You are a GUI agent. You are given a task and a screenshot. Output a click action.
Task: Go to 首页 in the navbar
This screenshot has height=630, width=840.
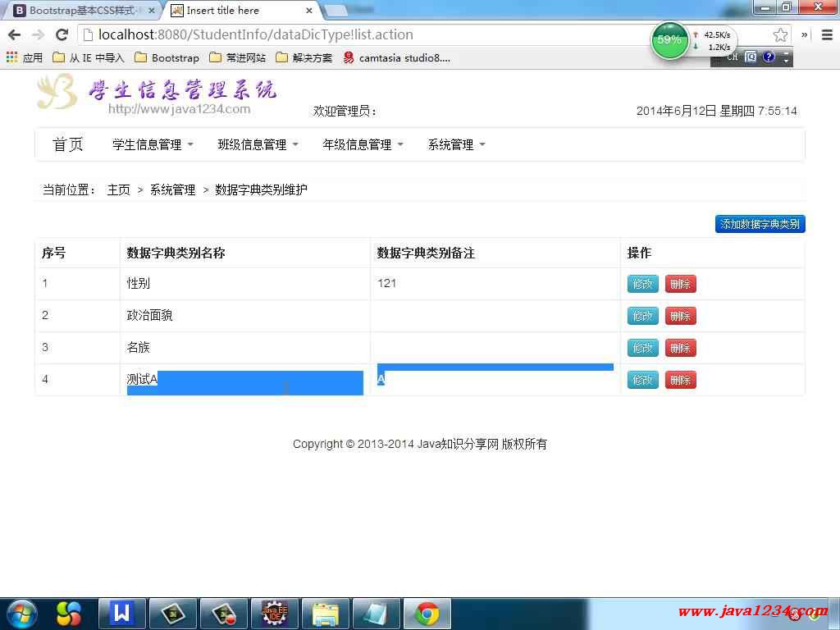68,144
